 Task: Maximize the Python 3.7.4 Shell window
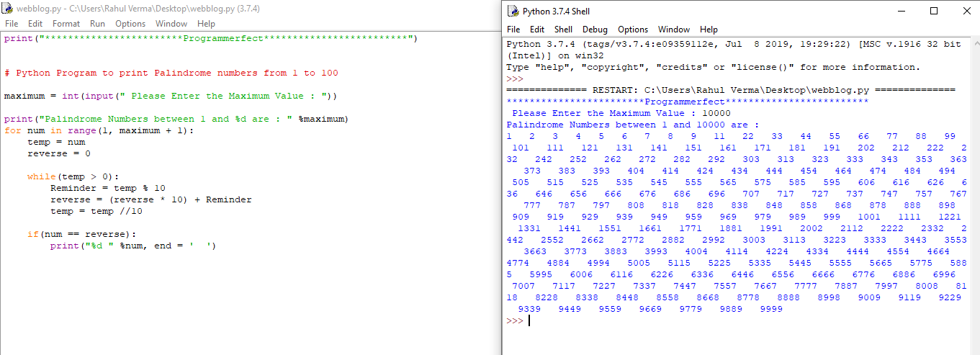pyautogui.click(x=934, y=11)
